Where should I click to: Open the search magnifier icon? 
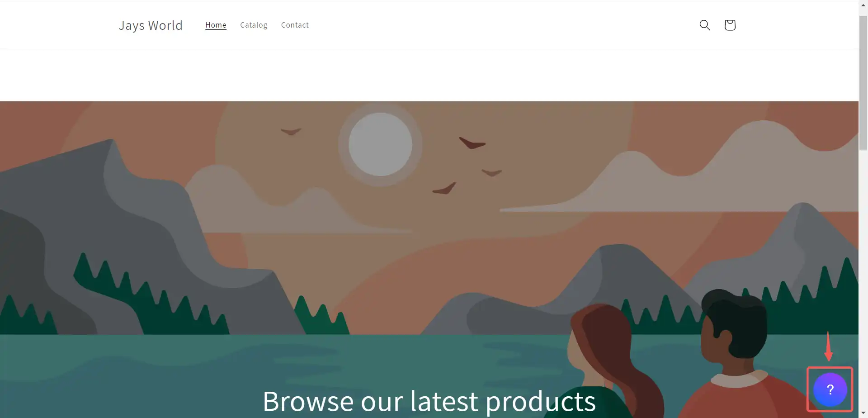pyautogui.click(x=705, y=25)
